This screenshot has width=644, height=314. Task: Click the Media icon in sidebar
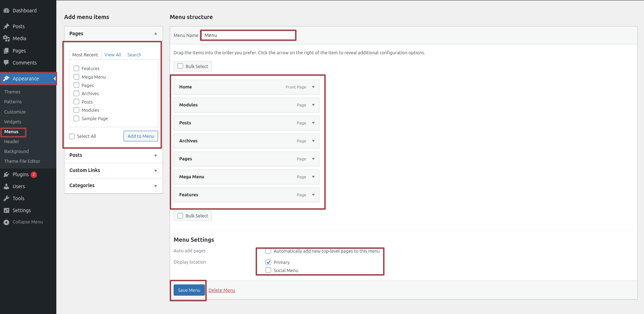[x=6, y=38]
